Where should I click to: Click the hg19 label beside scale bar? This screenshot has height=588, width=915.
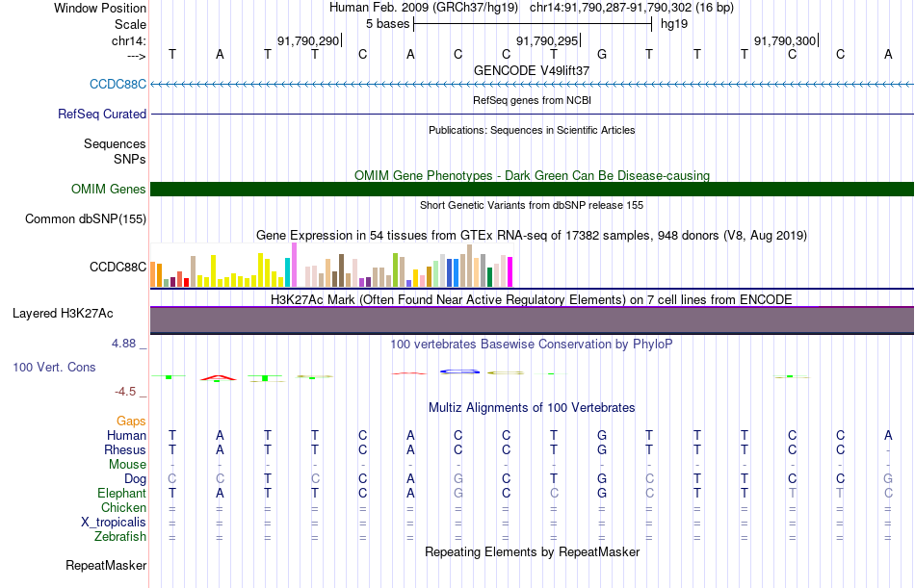pos(674,24)
